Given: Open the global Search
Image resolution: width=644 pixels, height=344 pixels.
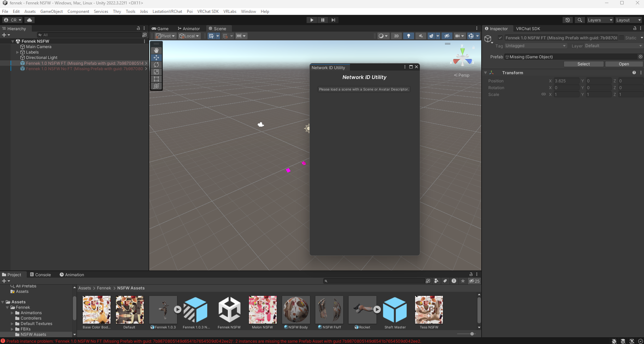Looking at the screenshot, I should [x=580, y=20].
